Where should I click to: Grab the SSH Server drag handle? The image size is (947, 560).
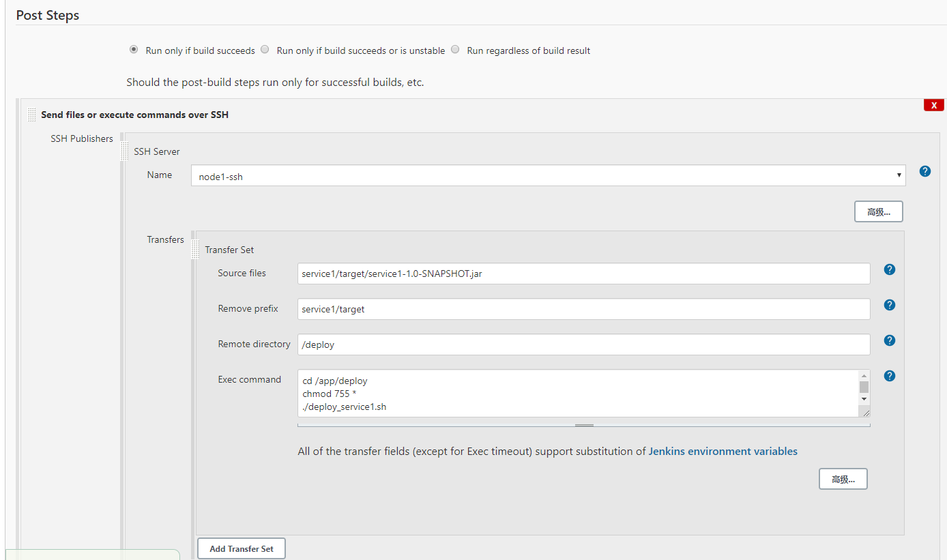pyautogui.click(x=123, y=151)
